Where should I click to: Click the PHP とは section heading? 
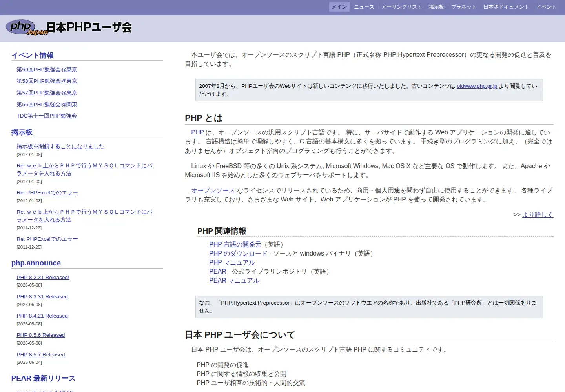click(x=204, y=118)
